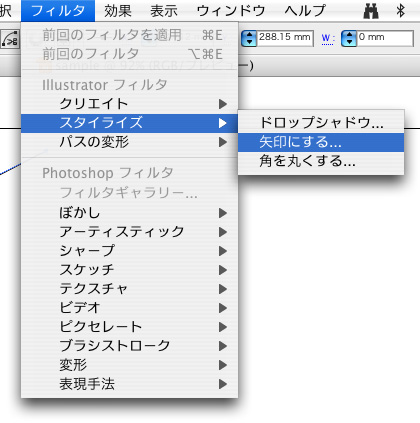The height and width of the screenshot is (423, 420).
Task: Select 矢印にする... in submenu
Action: tap(321, 142)
